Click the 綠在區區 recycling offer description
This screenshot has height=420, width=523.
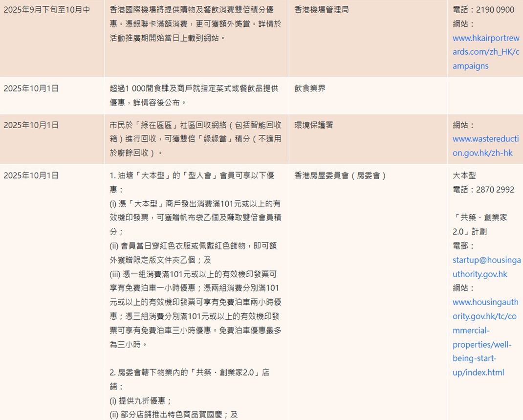coord(196,139)
